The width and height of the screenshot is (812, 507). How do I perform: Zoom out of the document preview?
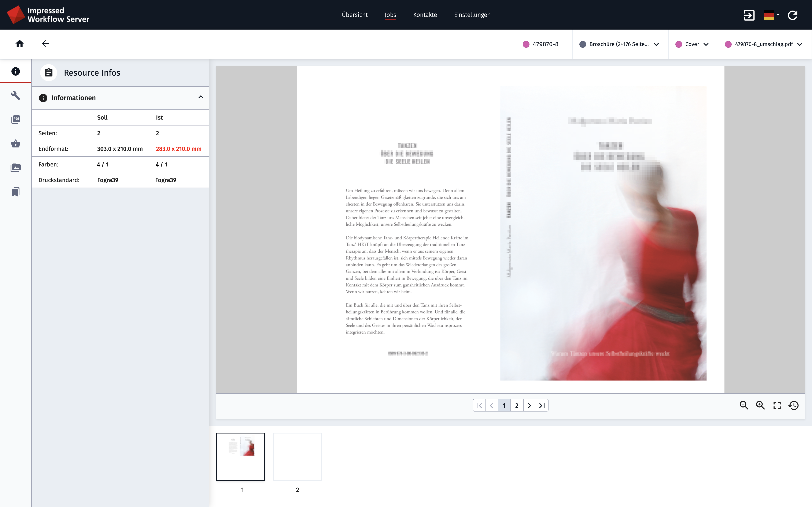pos(745,405)
